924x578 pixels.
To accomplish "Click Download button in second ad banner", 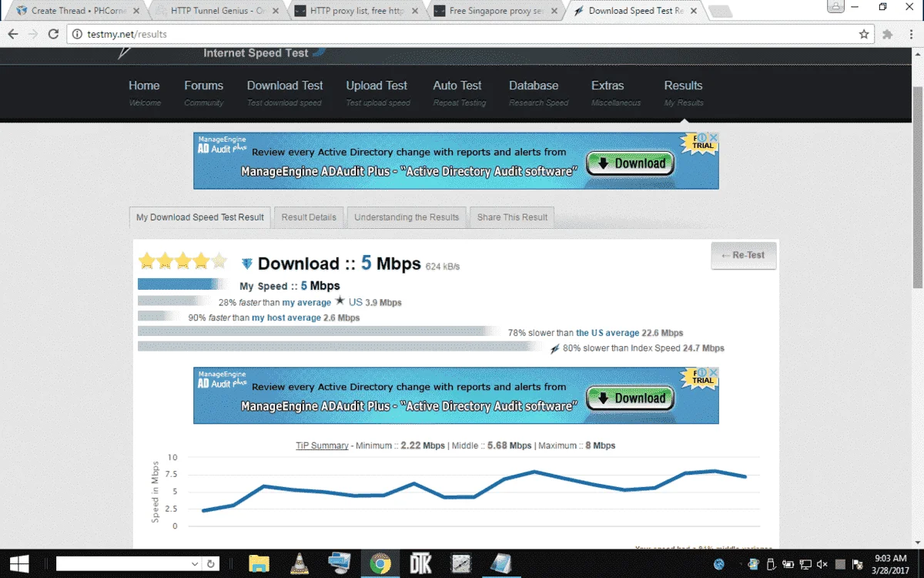I will 631,398.
